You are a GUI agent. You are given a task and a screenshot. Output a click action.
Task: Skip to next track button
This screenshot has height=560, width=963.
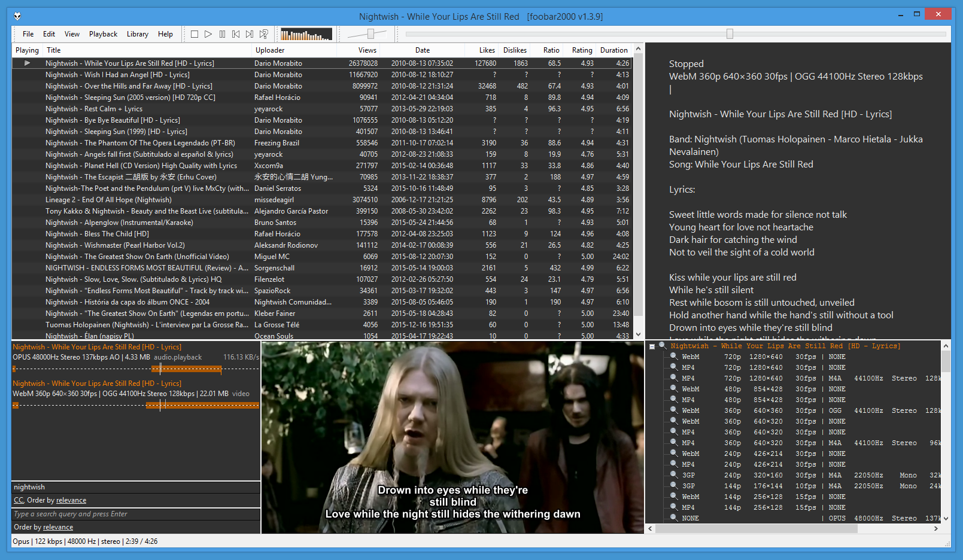pyautogui.click(x=250, y=34)
